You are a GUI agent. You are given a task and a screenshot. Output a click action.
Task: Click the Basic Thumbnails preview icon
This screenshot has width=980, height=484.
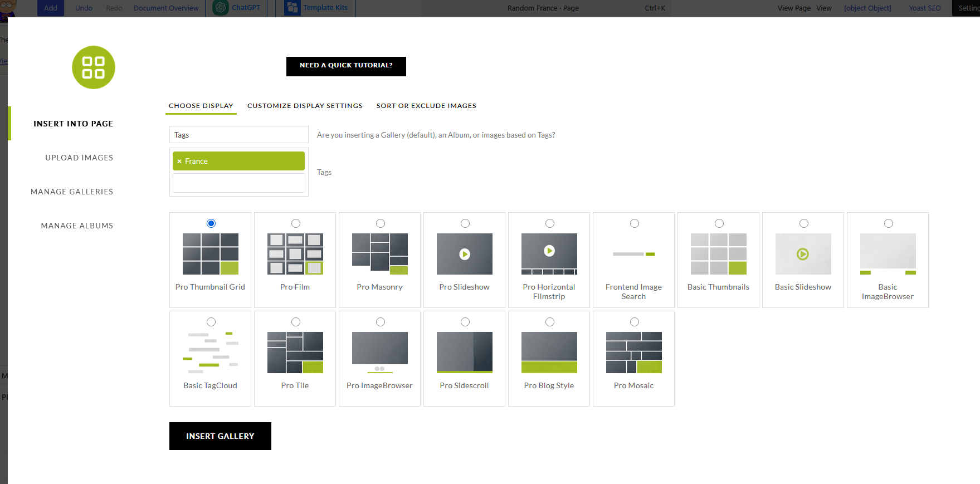pos(719,254)
